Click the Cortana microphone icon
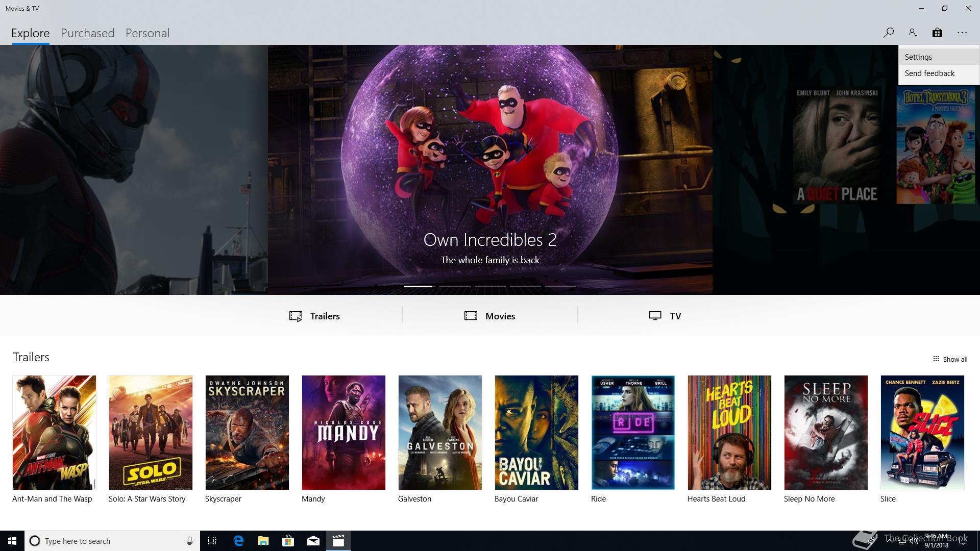The width and height of the screenshot is (980, 551). tap(189, 541)
